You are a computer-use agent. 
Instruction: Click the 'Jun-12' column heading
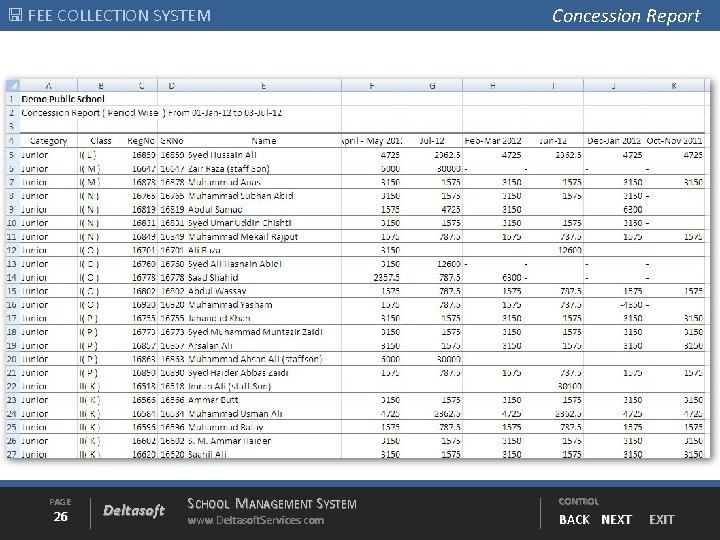553,141
